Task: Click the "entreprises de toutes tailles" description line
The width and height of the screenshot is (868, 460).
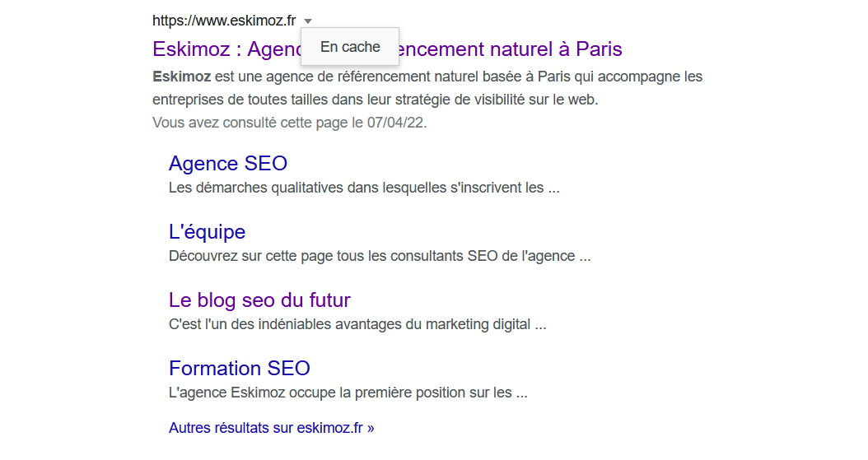Action: point(376,100)
